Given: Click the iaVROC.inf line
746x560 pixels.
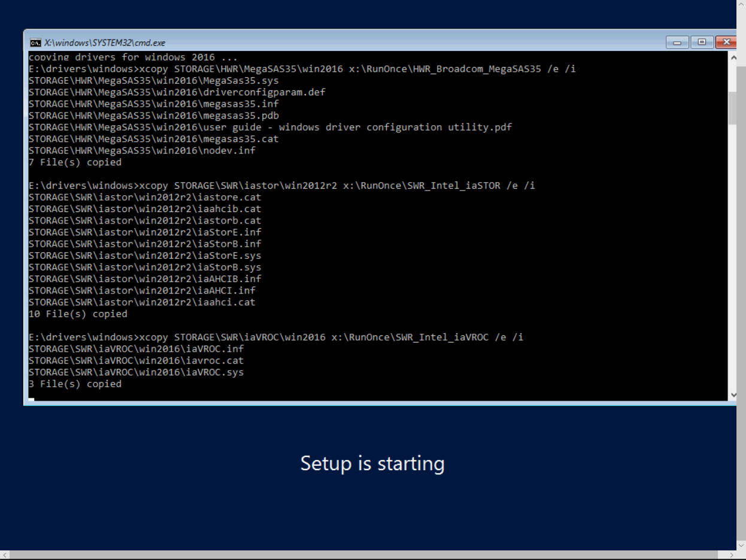Looking at the screenshot, I should pyautogui.click(x=136, y=349).
